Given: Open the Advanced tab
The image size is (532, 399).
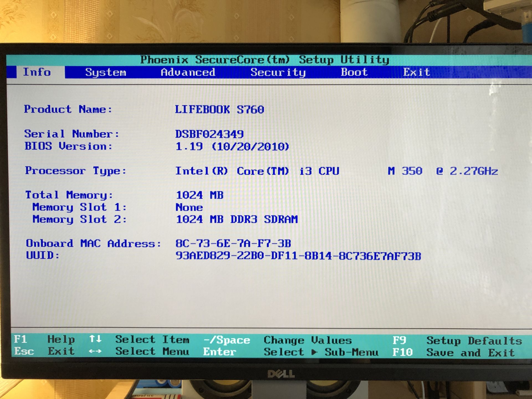Looking at the screenshot, I should (x=188, y=72).
